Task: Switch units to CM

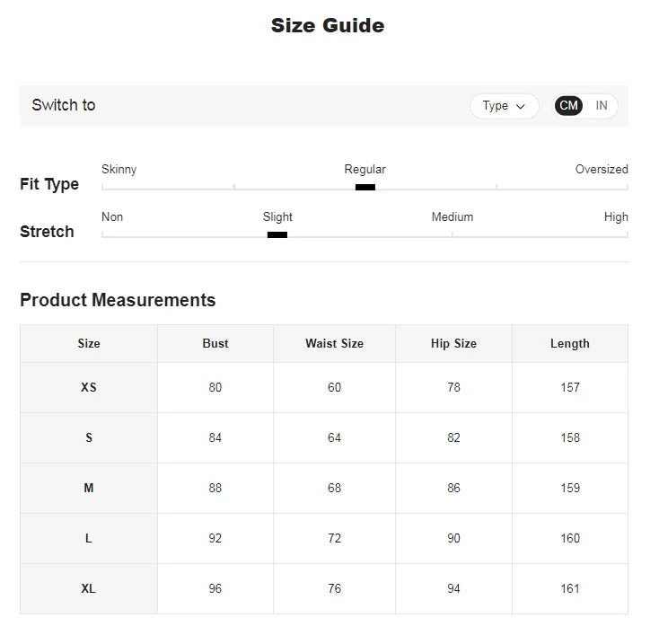Action: tap(568, 106)
